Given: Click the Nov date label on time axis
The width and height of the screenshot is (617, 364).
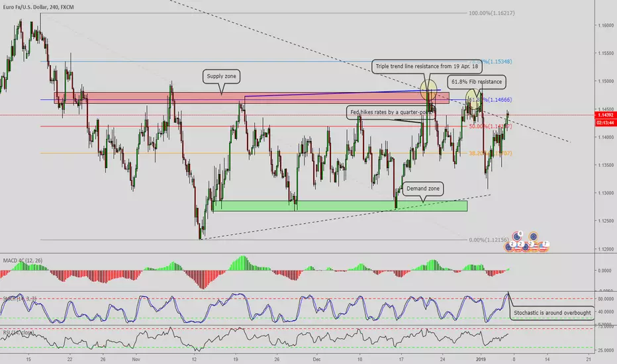Looking at the screenshot, I should [136, 359].
